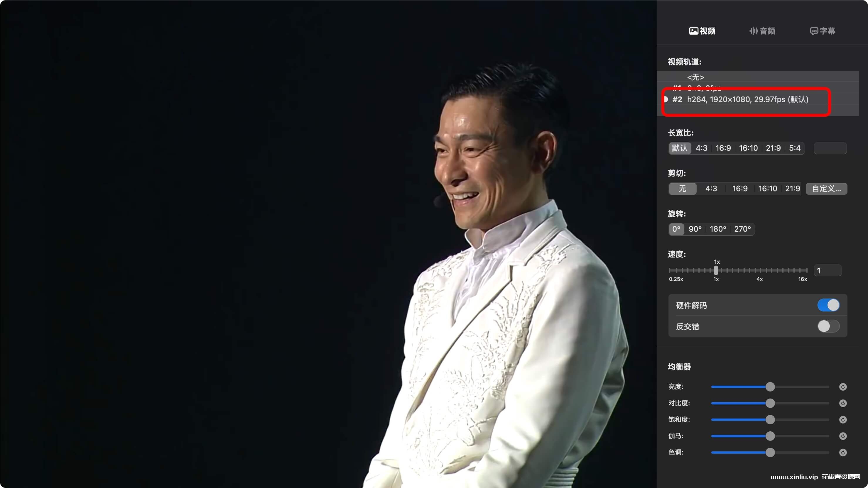This screenshot has width=868, height=488.
Task: Choose the <无> no video track option
Action: 695,77
